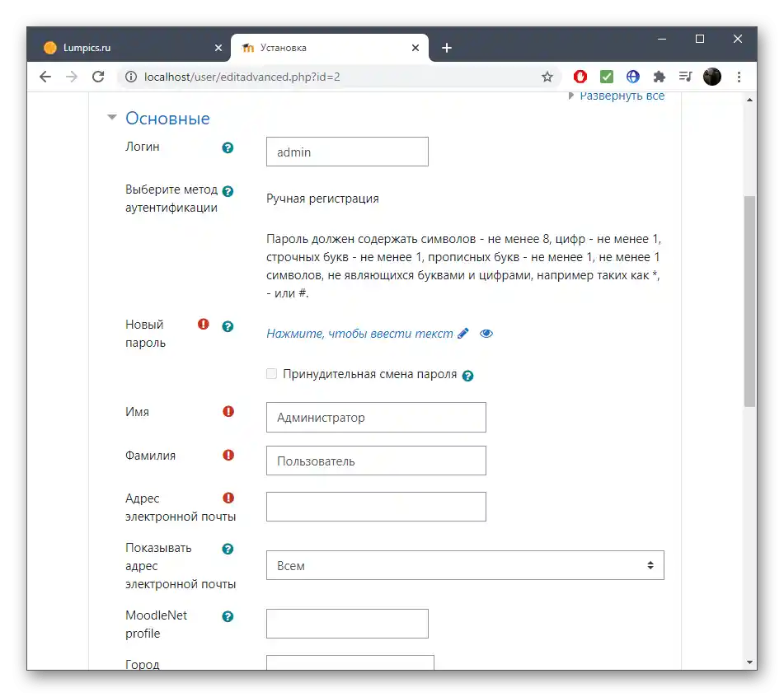Open the user profile avatar
Viewport: 784px width, 697px height.
712,77
